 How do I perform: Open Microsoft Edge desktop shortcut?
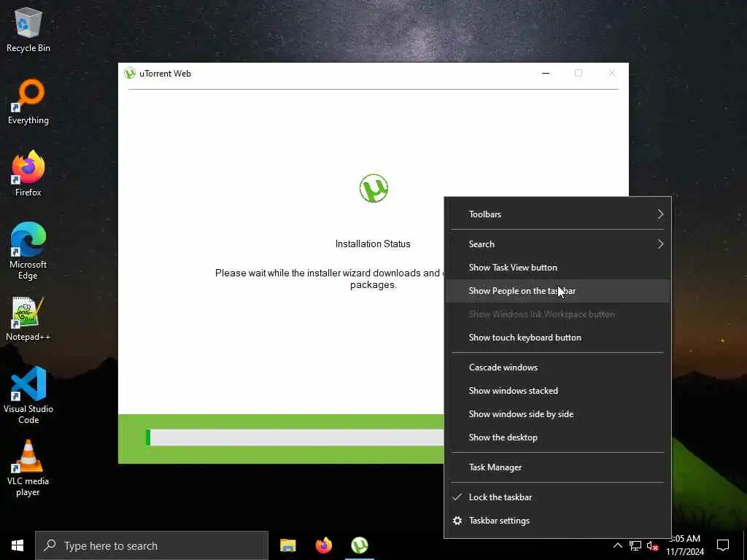coord(28,251)
